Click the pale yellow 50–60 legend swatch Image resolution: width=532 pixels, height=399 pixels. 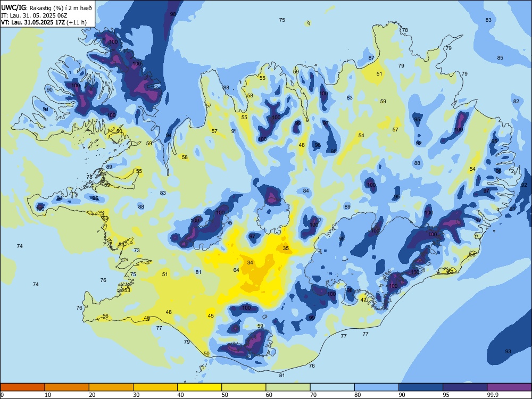pyautogui.click(x=244, y=387)
